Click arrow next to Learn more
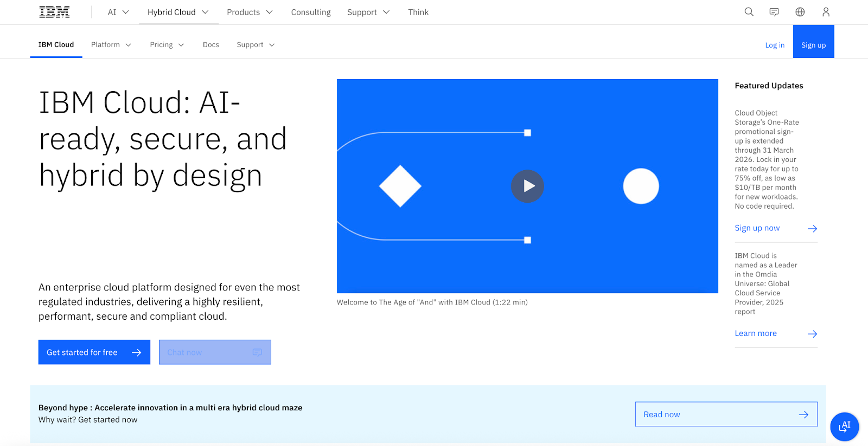 tap(812, 334)
